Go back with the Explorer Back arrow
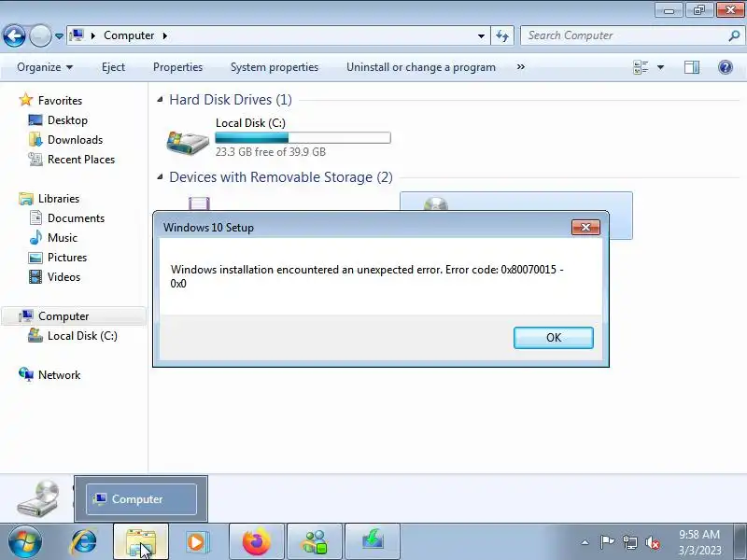Screen dimensions: 747x560 coord(14,35)
